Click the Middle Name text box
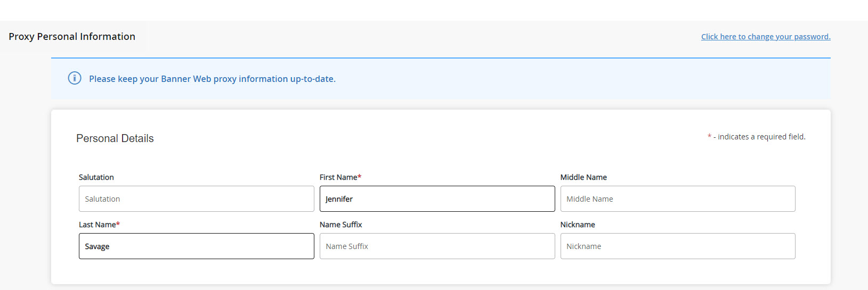868x290 pixels. click(677, 199)
